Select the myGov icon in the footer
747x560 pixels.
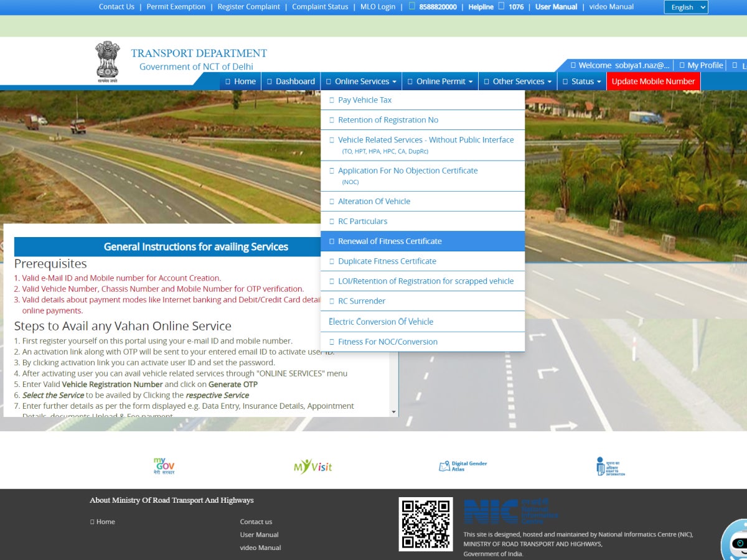click(163, 465)
